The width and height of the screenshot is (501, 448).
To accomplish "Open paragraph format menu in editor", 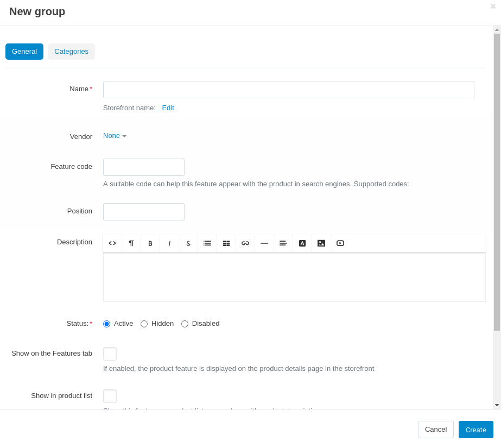I will tap(131, 243).
